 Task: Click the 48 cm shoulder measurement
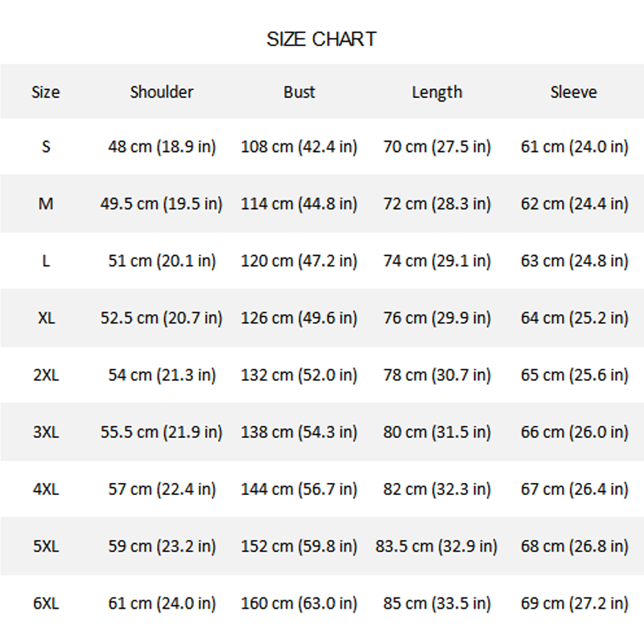coord(162,147)
